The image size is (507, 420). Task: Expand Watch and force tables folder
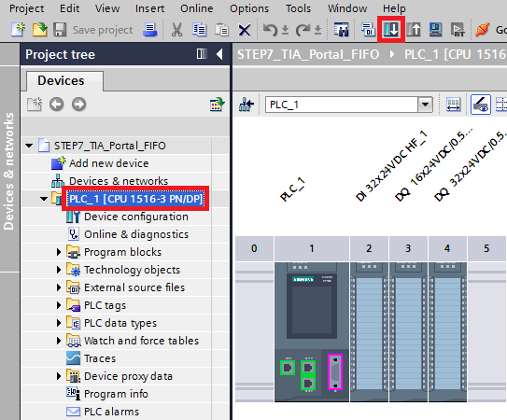[59, 341]
